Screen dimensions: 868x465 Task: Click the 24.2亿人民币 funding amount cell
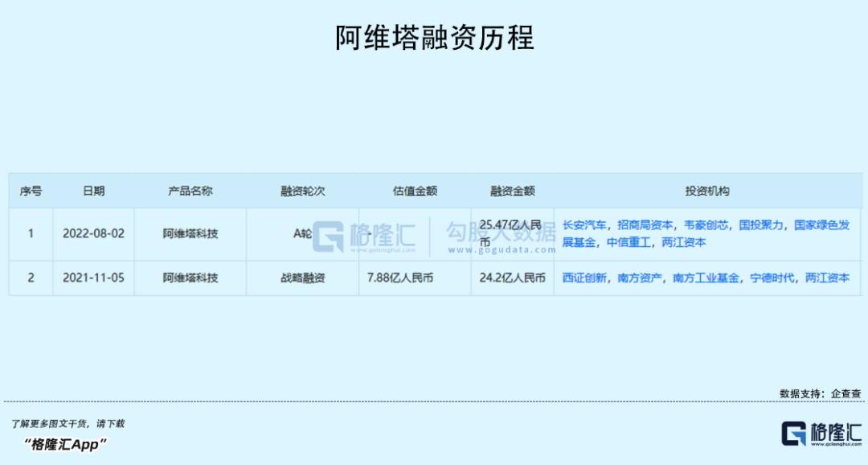[x=513, y=278]
